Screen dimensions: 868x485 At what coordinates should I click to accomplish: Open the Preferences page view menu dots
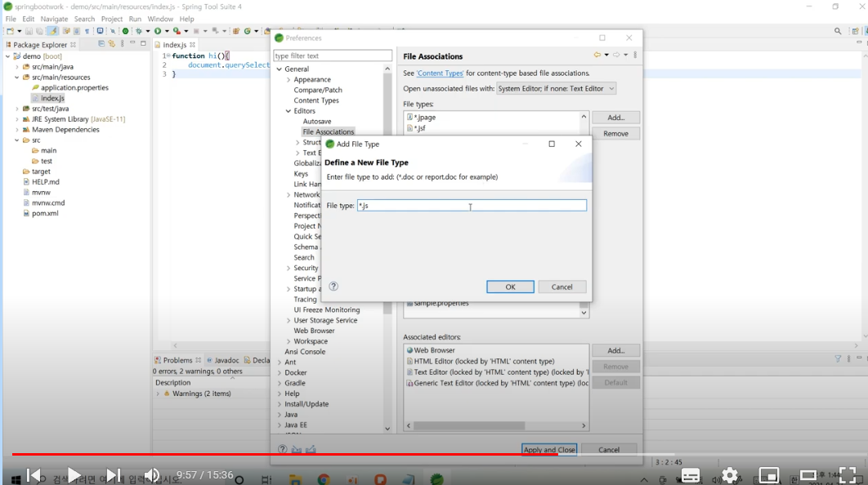point(635,55)
